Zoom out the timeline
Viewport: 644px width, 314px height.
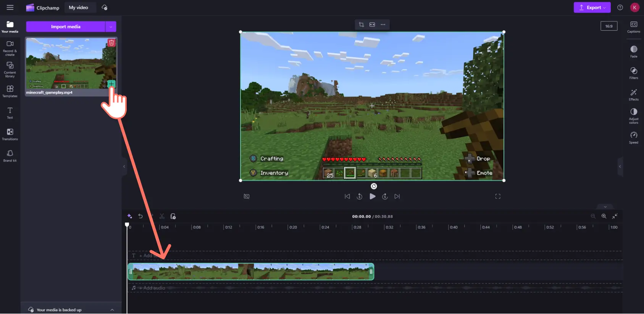[593, 216]
